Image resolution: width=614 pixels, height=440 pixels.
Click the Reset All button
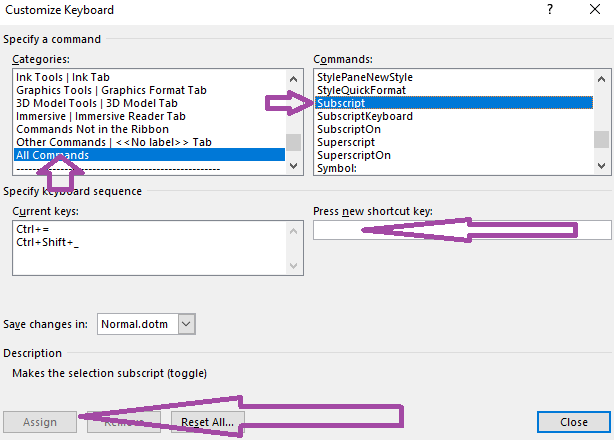point(208,422)
